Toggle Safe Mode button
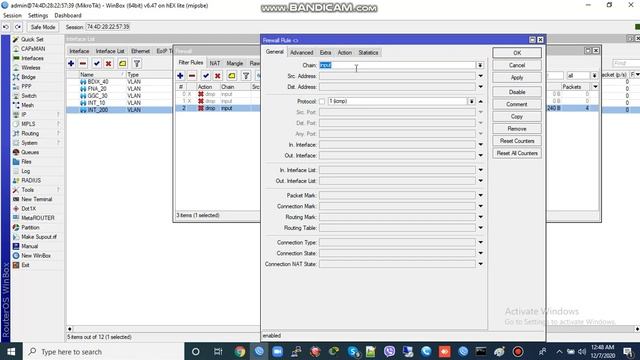 43,27
